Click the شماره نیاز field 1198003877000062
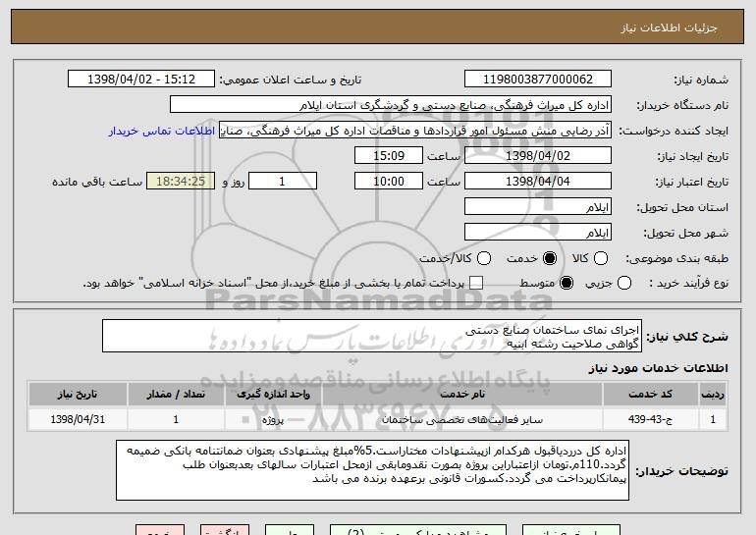Viewport: 756px width, 535px height. [x=538, y=80]
